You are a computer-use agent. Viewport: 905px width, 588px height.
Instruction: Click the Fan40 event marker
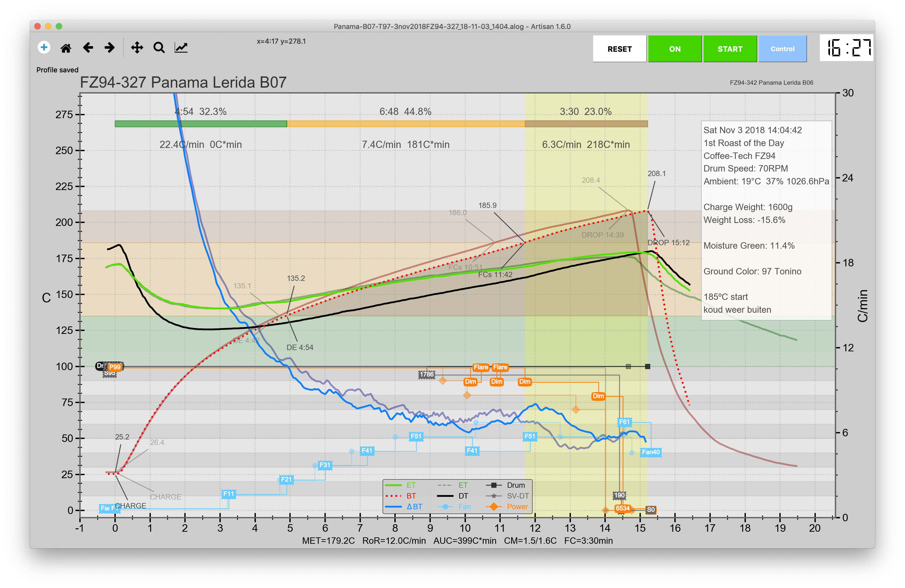point(650,452)
